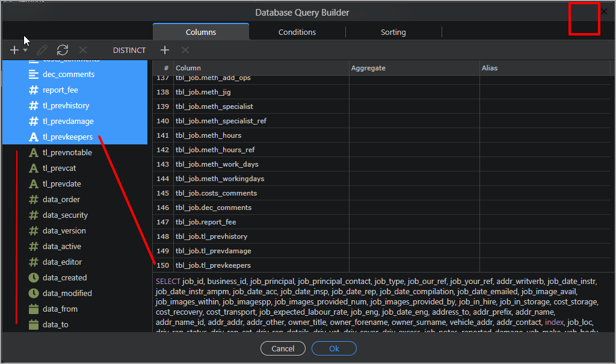Select the data_security number type icon

tap(34, 215)
